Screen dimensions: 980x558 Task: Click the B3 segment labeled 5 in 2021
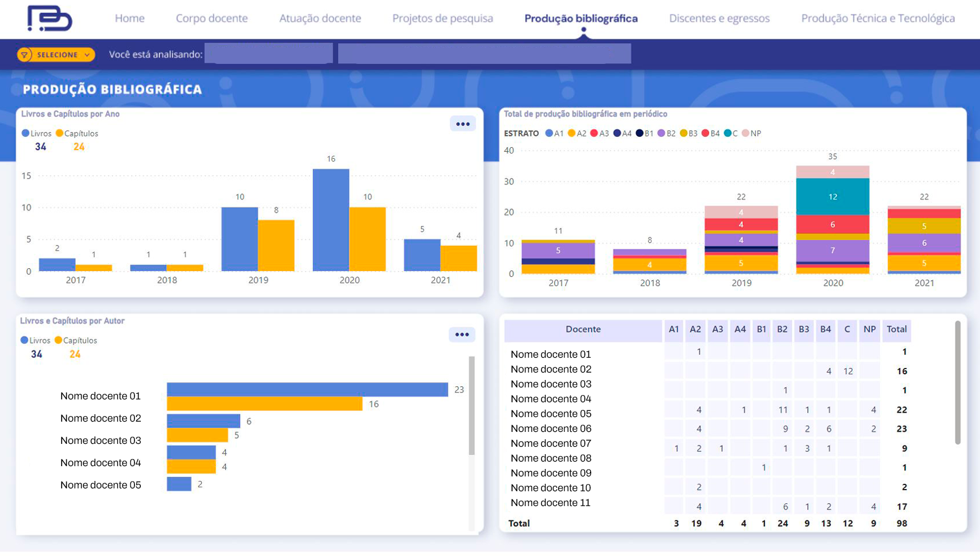pyautogui.click(x=924, y=226)
